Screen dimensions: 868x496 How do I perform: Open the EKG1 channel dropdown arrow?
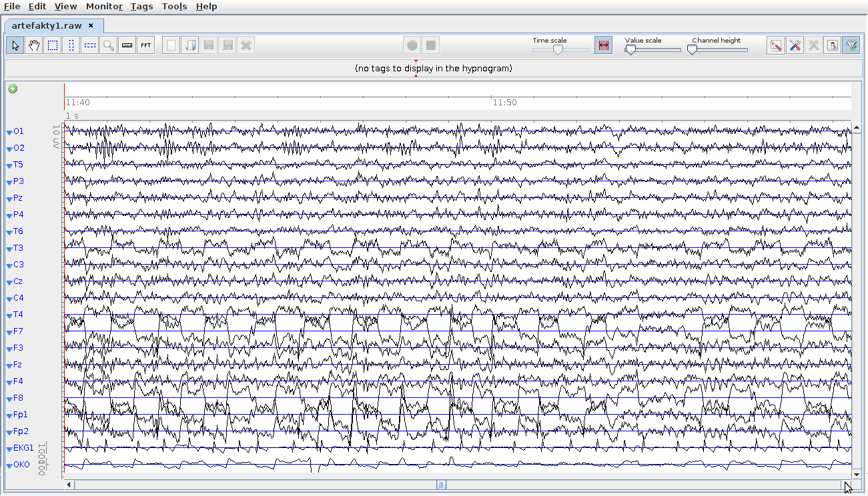(9, 449)
